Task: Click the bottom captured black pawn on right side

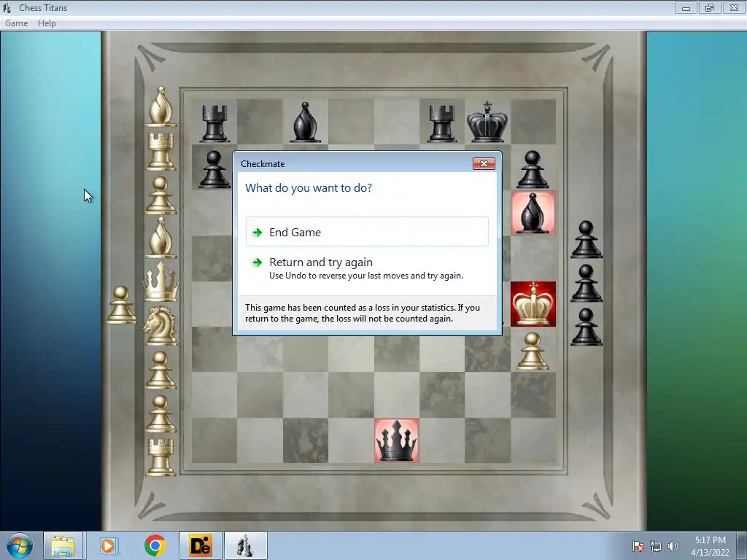Action: [587, 327]
